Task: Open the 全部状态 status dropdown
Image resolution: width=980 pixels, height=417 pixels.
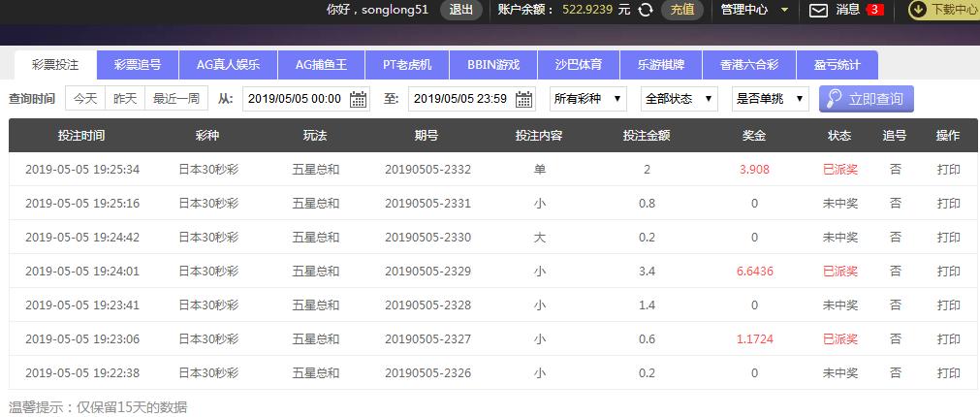Action: [680, 99]
